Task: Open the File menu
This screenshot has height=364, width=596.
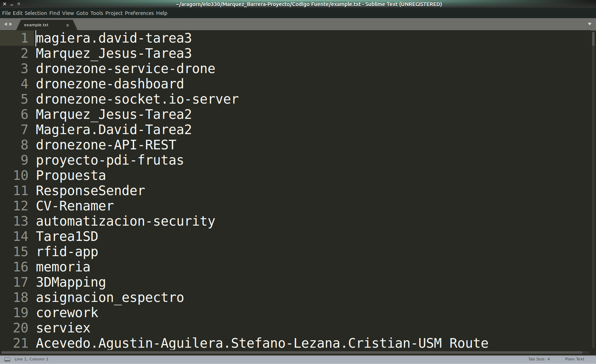Action: point(6,13)
